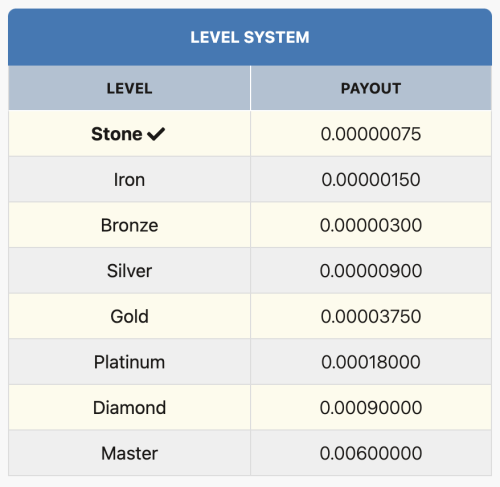Select the Stone payout value 0.00000075
The image size is (500, 487).
371,134
